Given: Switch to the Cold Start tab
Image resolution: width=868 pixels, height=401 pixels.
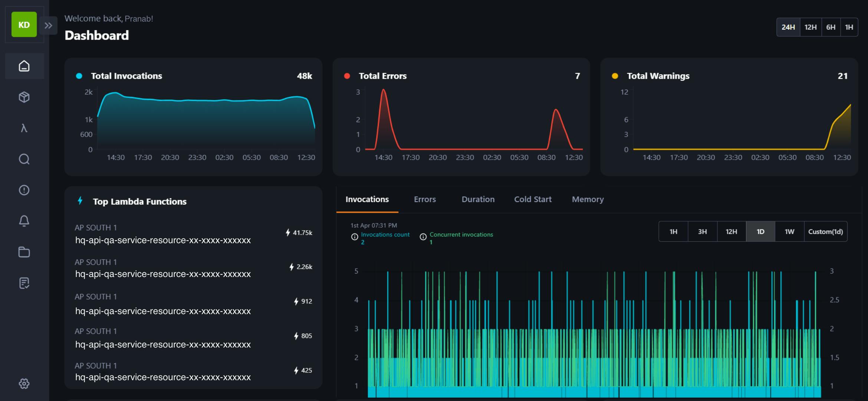Looking at the screenshot, I should (533, 199).
